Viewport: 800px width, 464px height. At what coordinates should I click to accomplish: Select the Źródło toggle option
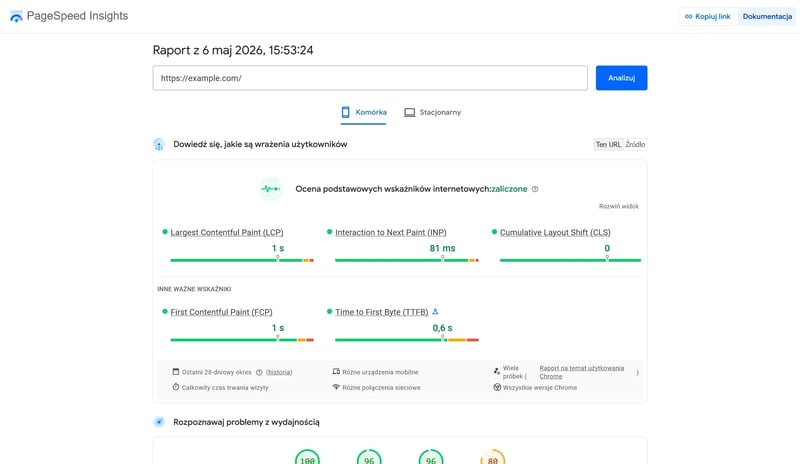635,144
